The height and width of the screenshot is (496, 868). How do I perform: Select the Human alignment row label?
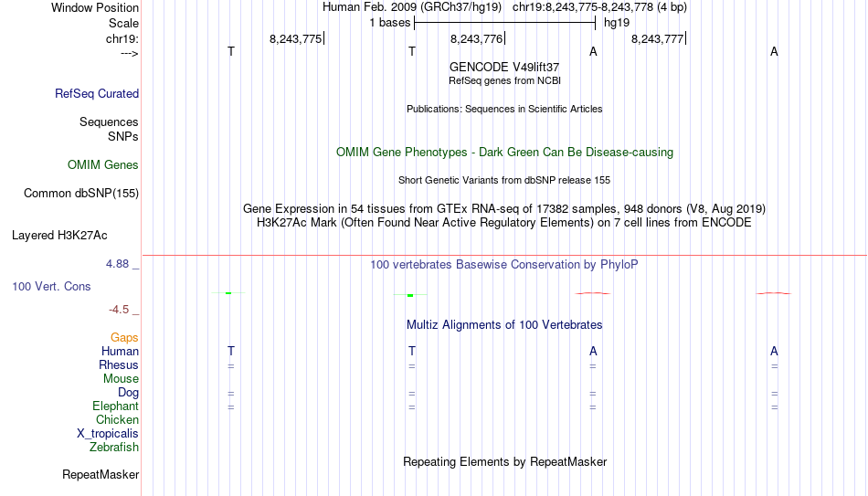click(x=120, y=351)
